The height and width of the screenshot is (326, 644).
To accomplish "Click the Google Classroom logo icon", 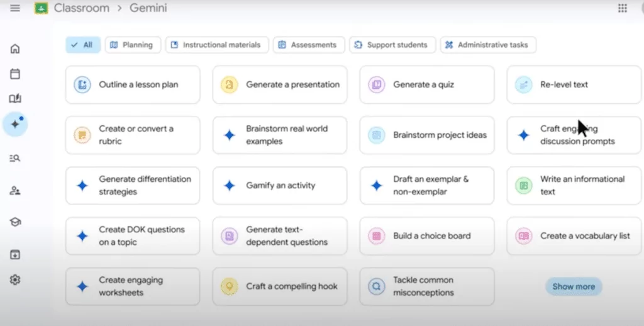I will (41, 8).
